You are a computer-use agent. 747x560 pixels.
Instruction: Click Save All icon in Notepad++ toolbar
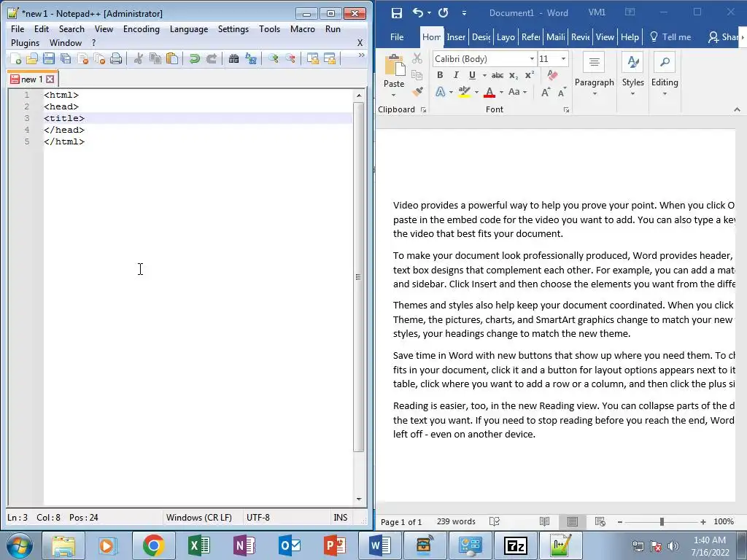tap(66, 58)
